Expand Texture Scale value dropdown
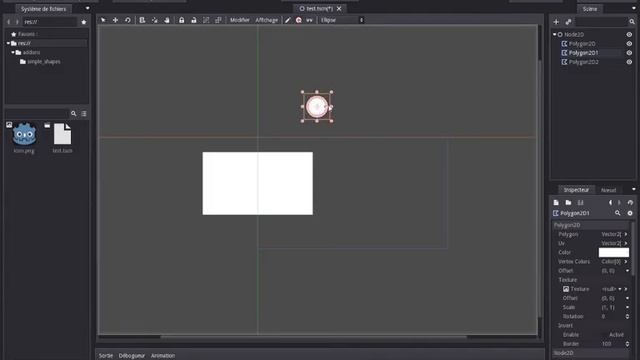This screenshot has height=360, width=640. pyautogui.click(x=627, y=307)
